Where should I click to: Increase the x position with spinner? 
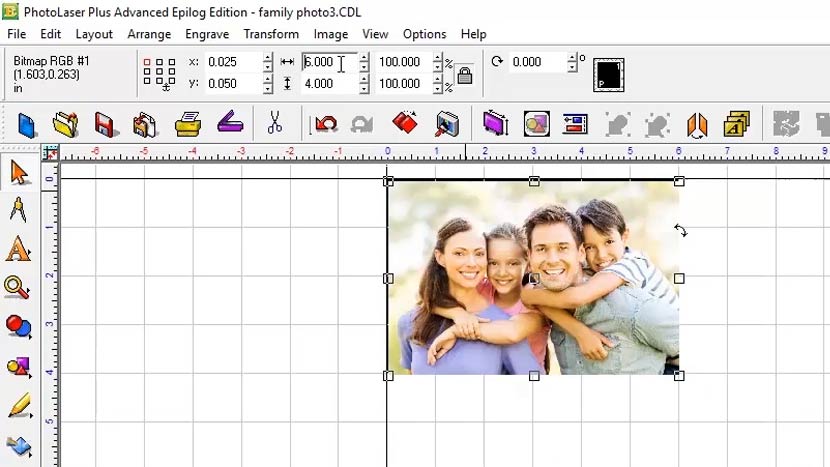tap(267, 57)
